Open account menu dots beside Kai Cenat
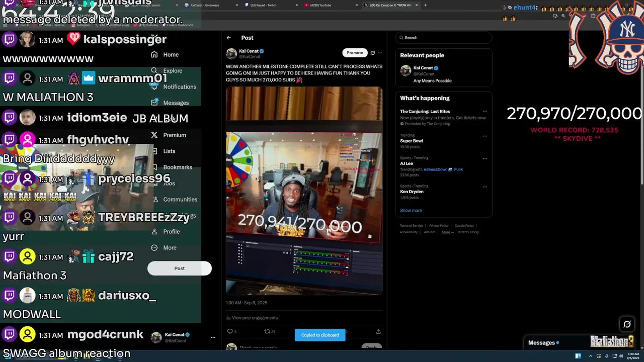 coord(213,338)
